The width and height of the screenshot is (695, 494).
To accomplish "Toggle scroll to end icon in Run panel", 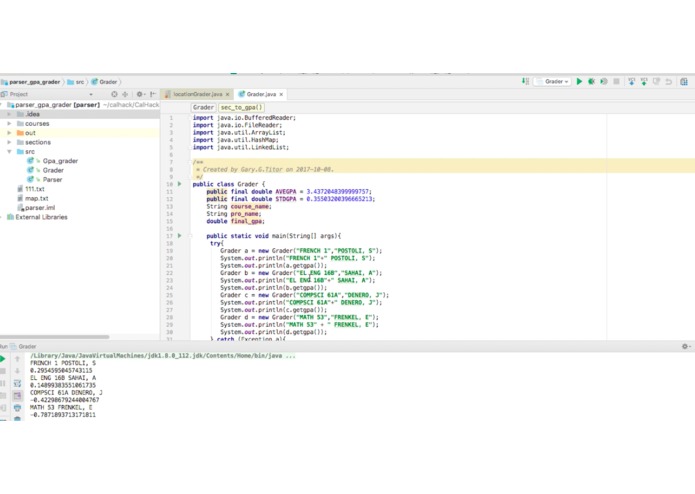I will [17, 395].
